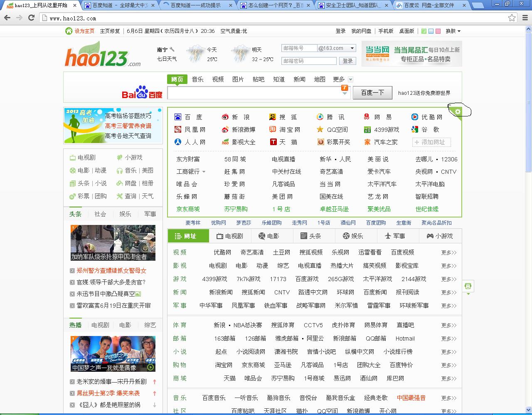
Task: Switch to the 小游戏 content tab
Action: (440, 236)
